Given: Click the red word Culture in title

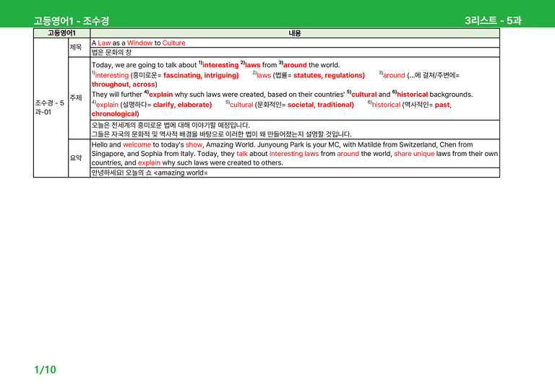Looking at the screenshot, I should (173, 43).
